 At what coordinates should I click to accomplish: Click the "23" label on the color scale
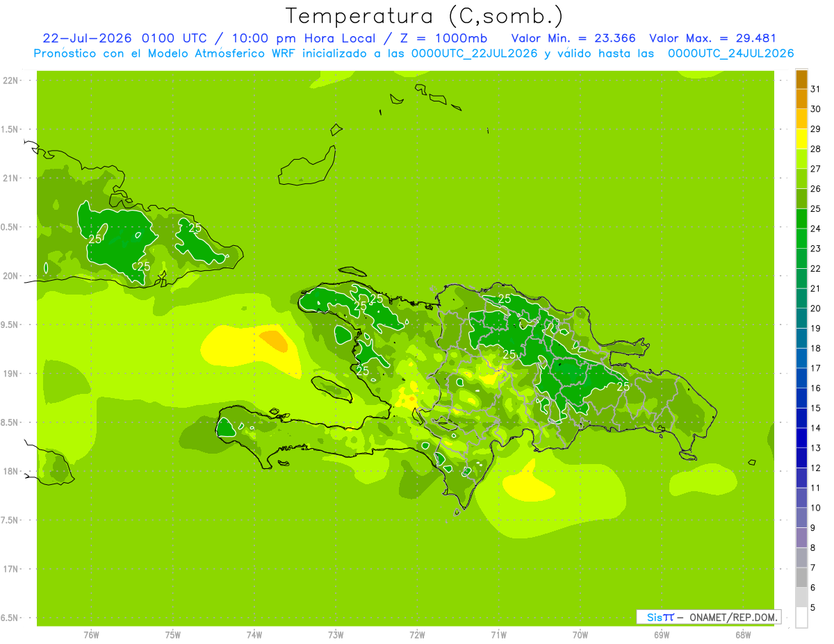coord(815,248)
